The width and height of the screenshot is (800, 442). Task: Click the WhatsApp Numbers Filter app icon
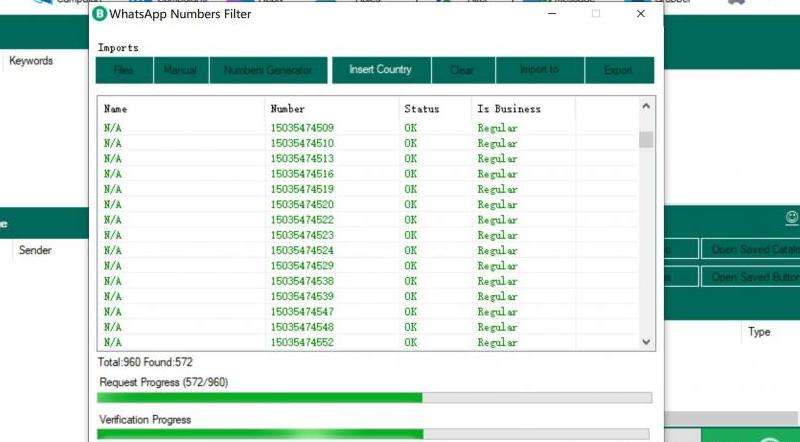[100, 14]
